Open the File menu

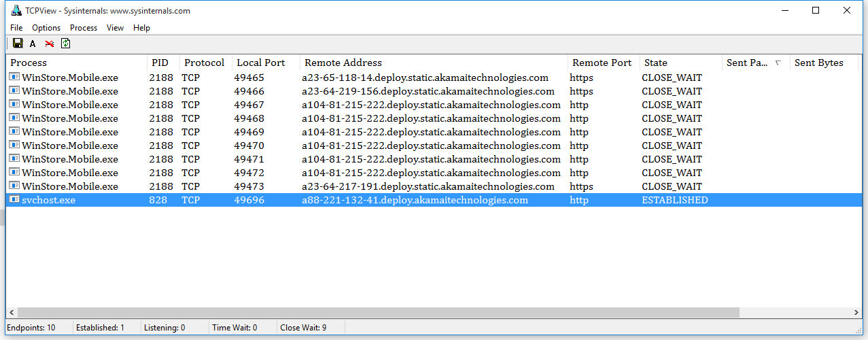tap(16, 28)
